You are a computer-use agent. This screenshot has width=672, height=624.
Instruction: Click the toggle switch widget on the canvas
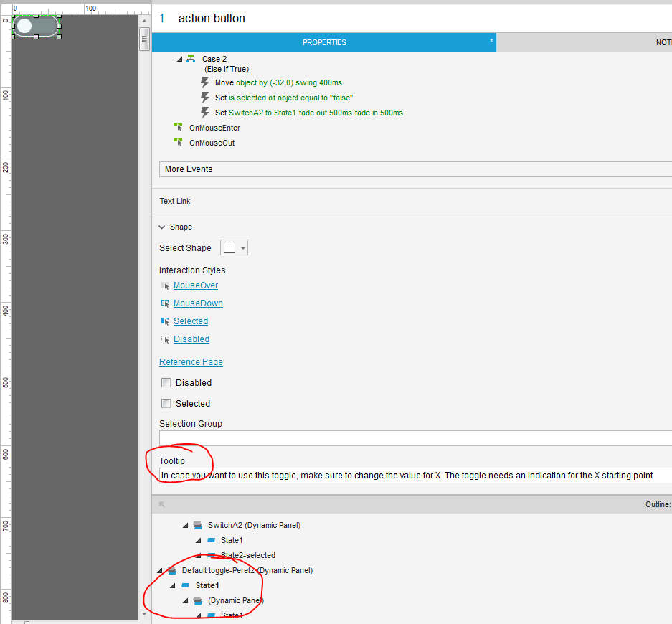36,27
